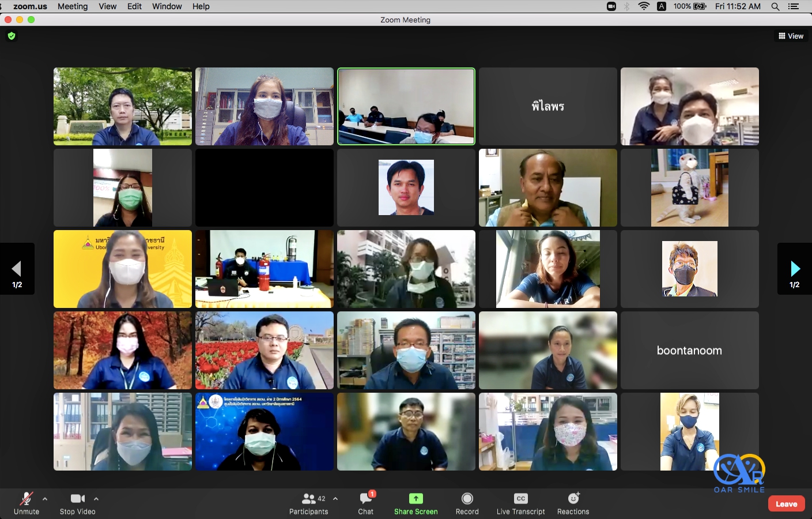Open the Reactions picker
Viewport: 812px width, 519px height.
(x=573, y=503)
